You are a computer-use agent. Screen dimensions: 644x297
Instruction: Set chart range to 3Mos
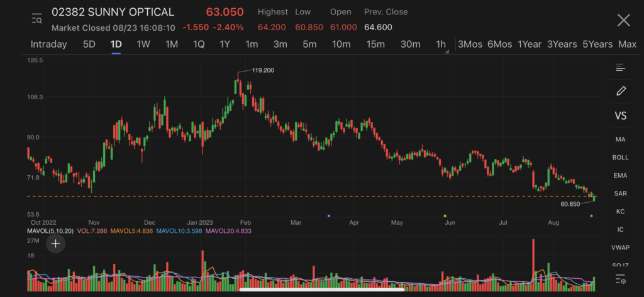click(x=470, y=45)
